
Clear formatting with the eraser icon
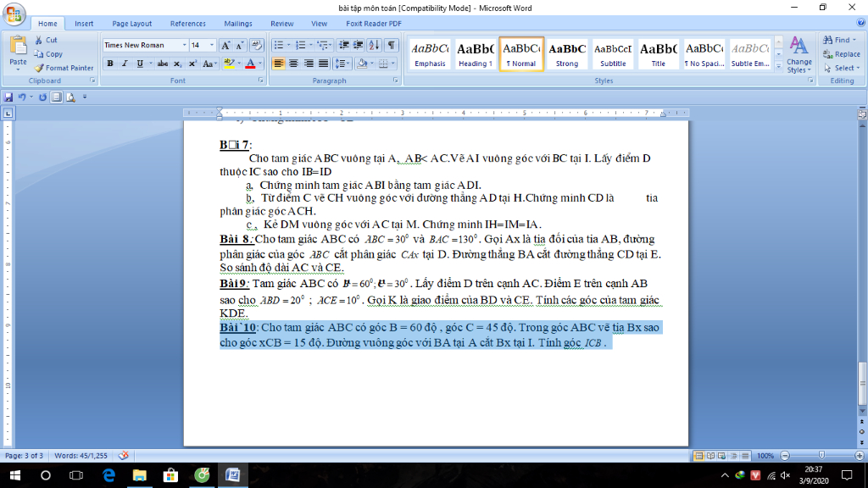tap(256, 46)
